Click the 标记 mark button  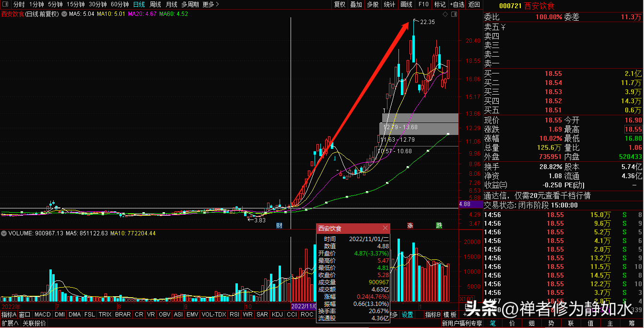point(440,4)
